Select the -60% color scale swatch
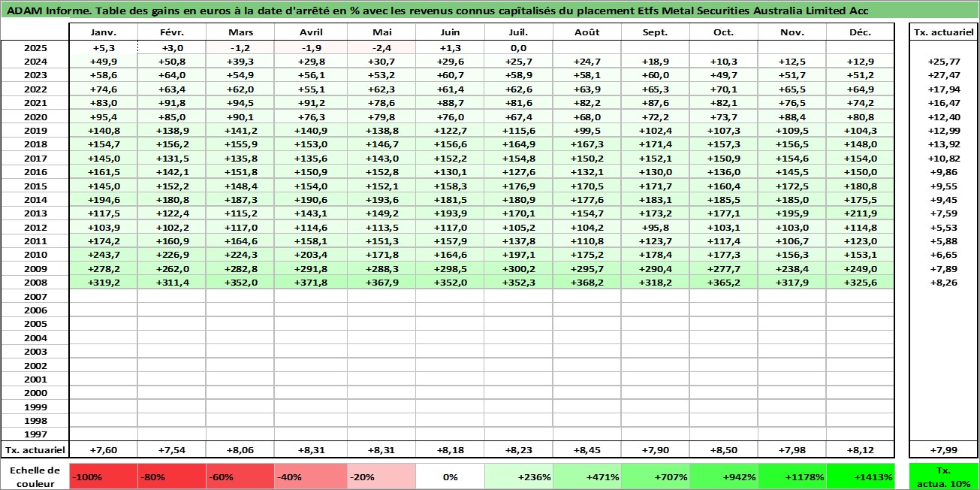 [x=240, y=476]
